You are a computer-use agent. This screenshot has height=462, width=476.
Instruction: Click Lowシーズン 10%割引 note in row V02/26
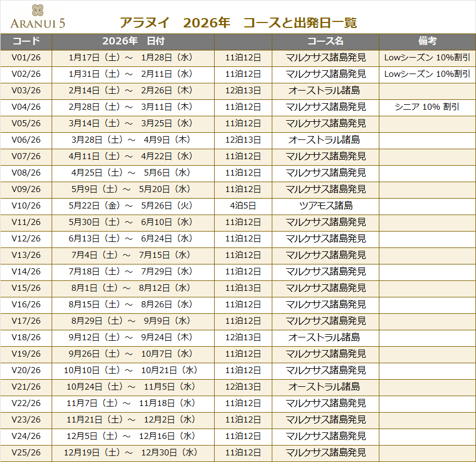(x=427, y=74)
